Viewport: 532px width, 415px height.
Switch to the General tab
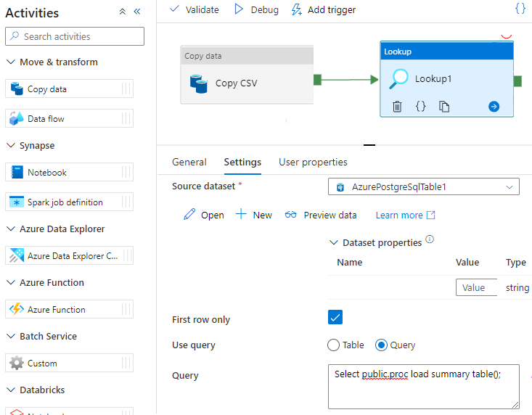pyautogui.click(x=189, y=162)
